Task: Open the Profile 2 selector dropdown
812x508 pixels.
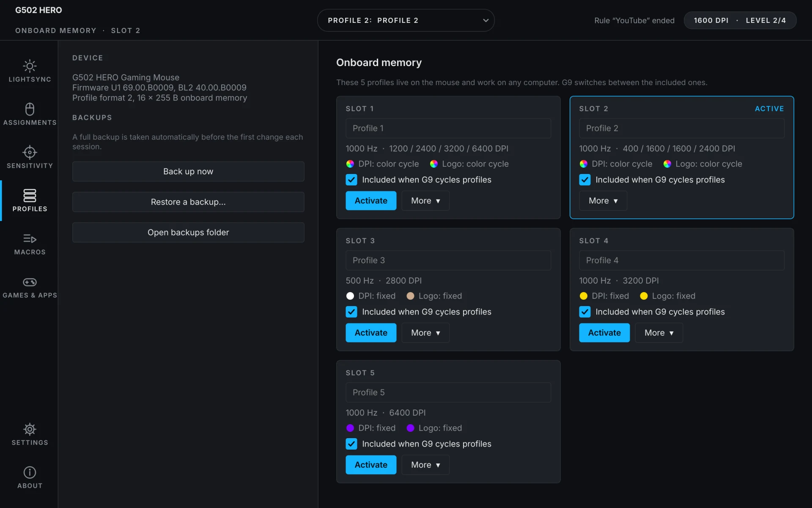Action: (x=406, y=20)
